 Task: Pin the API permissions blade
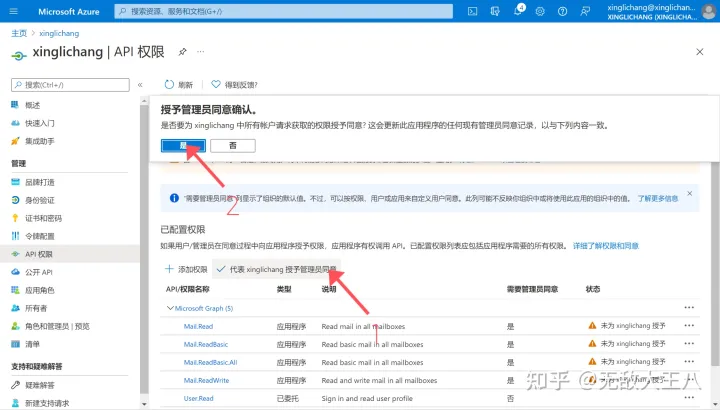point(182,52)
